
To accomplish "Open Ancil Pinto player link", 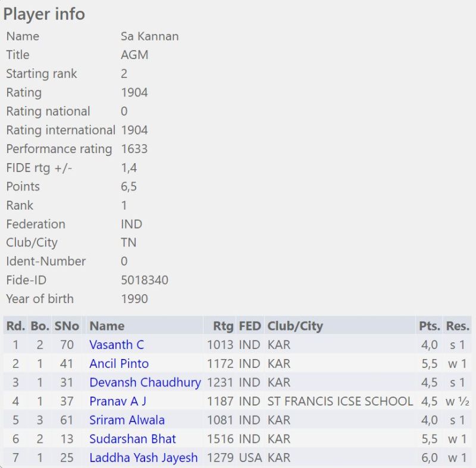I will click(119, 364).
